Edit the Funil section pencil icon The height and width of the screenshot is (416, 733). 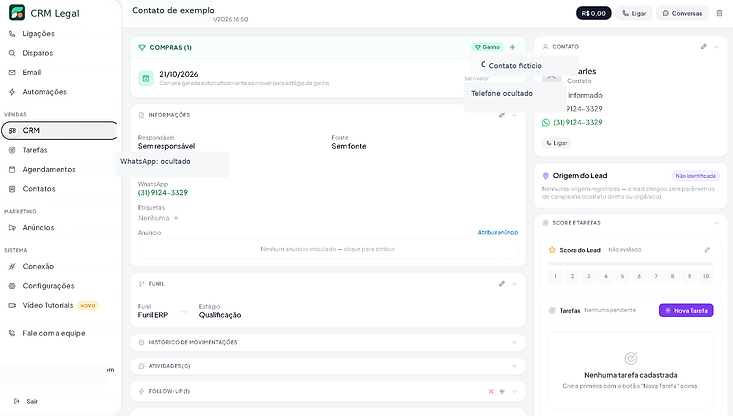coord(502,284)
